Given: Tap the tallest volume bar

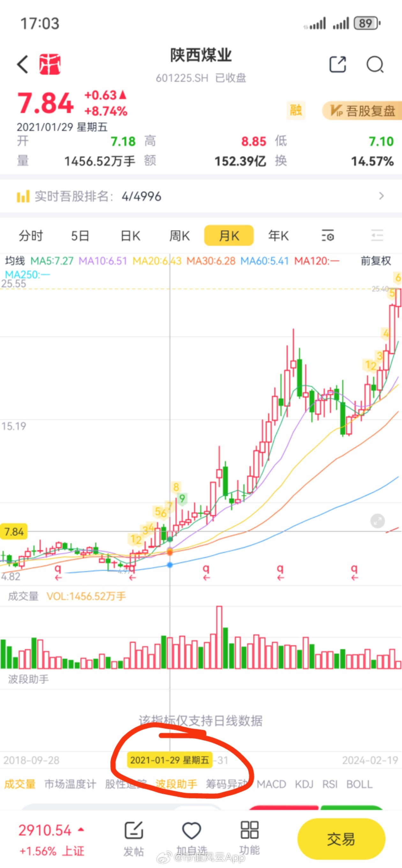Looking at the screenshot, I should [219, 638].
